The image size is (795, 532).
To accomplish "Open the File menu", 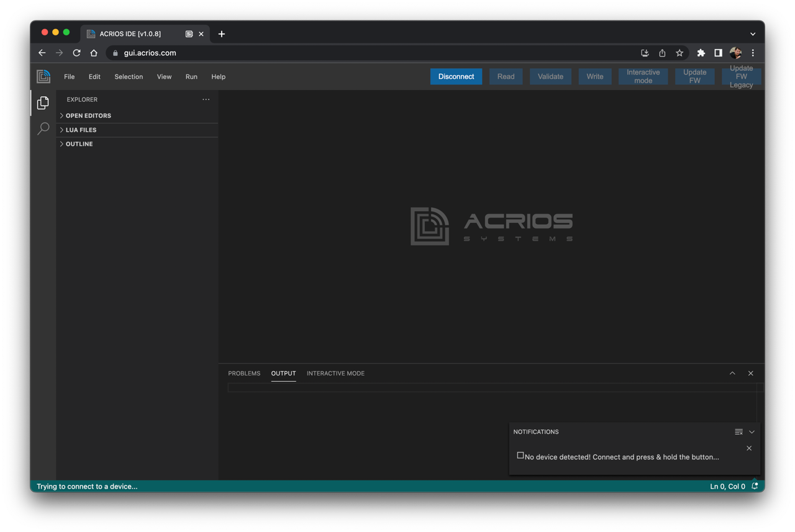I will point(70,77).
